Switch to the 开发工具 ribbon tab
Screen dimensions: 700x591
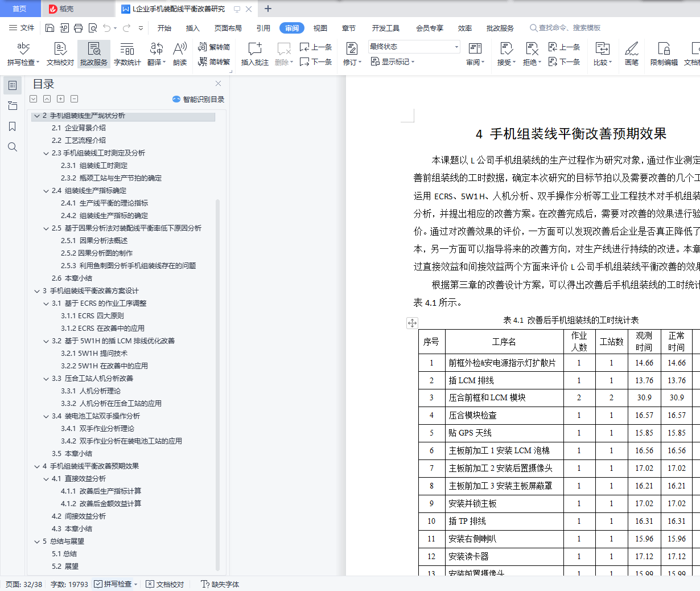point(386,28)
